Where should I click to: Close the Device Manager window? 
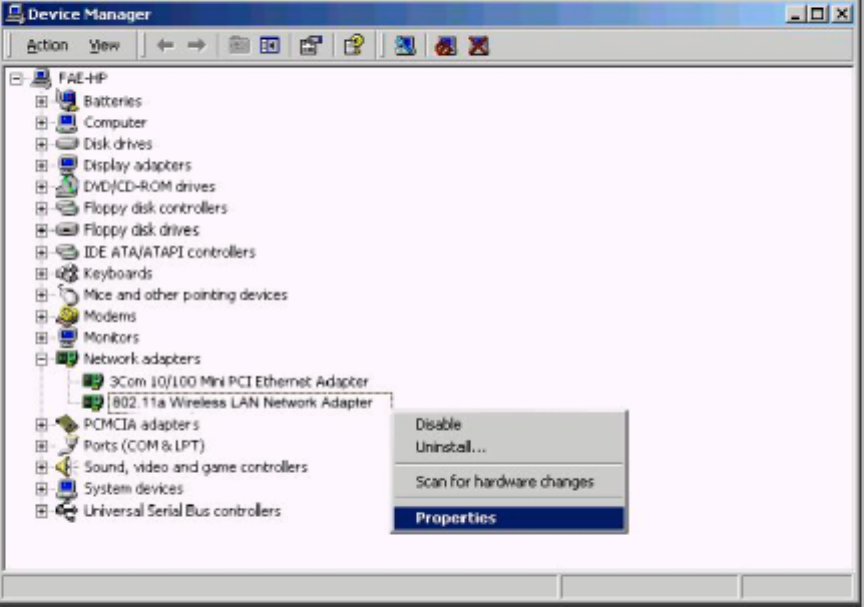click(x=843, y=14)
